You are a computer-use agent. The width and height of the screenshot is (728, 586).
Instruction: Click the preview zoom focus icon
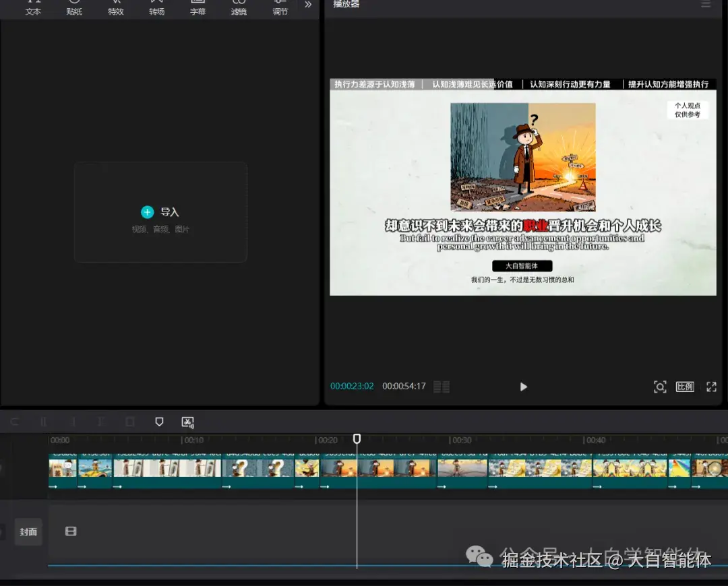pos(660,387)
